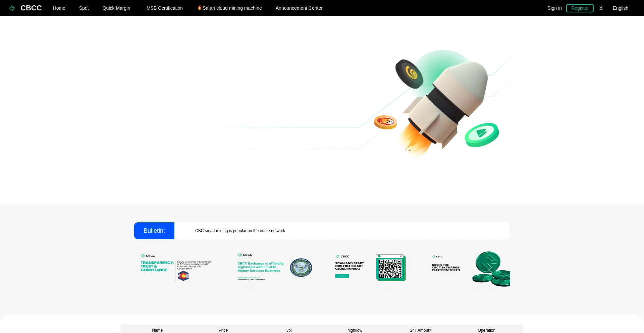644x333 pixels.
Task: Click the Register button
Action: 580,8
